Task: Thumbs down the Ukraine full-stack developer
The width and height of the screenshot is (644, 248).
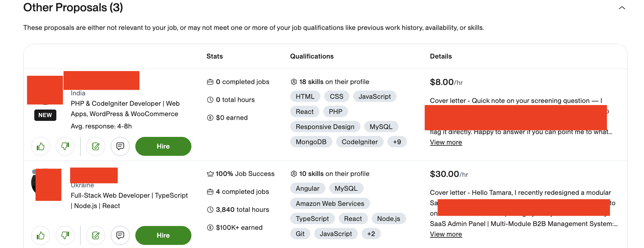Action: (x=65, y=235)
